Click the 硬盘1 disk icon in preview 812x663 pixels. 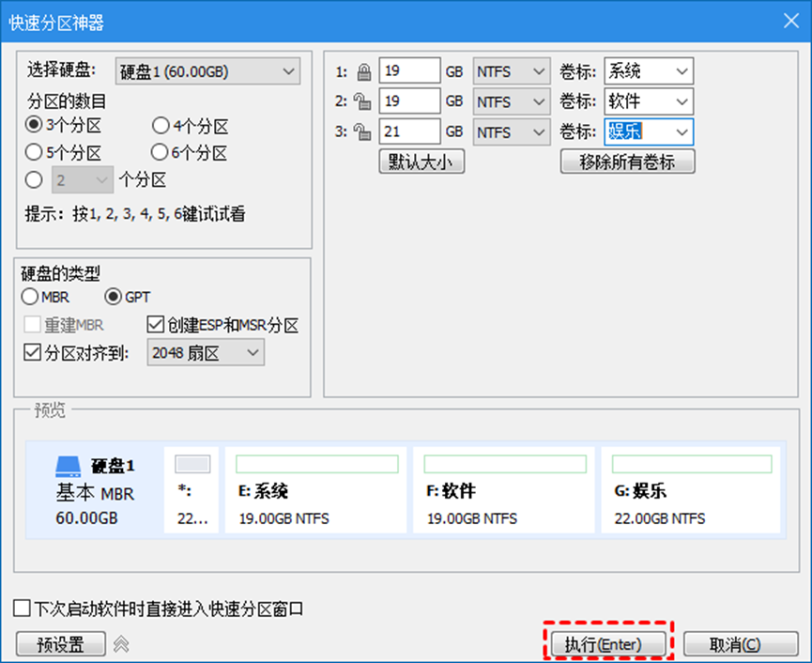point(69,466)
